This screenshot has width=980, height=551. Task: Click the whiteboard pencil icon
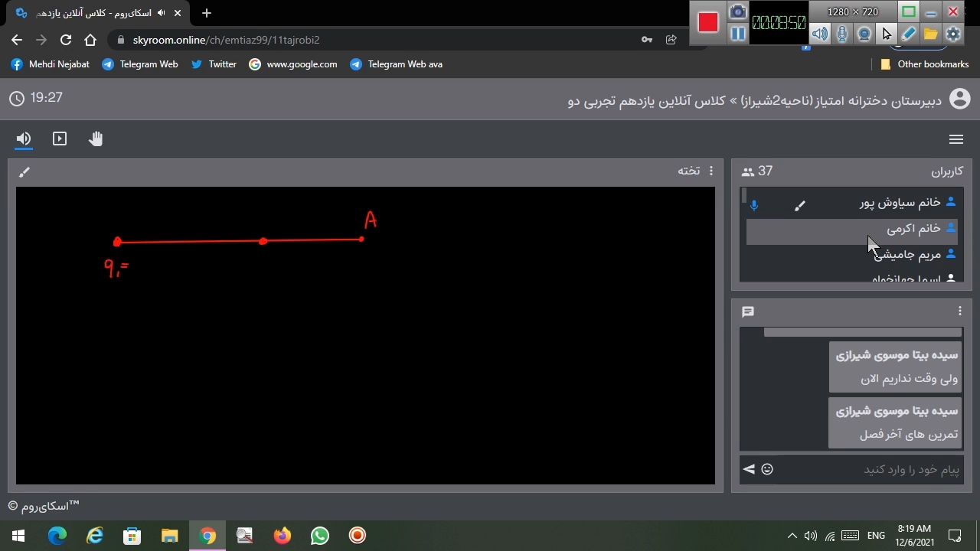[x=24, y=172]
